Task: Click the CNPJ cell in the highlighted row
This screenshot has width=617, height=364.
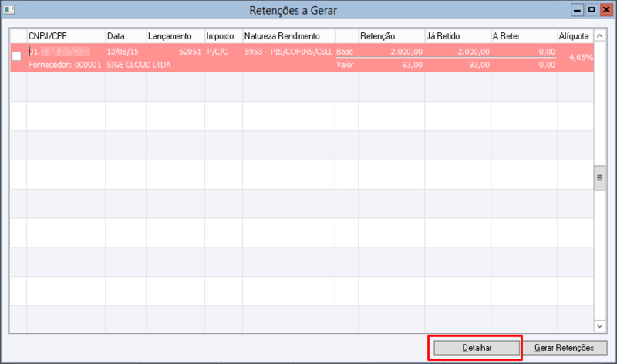Action: [x=59, y=52]
